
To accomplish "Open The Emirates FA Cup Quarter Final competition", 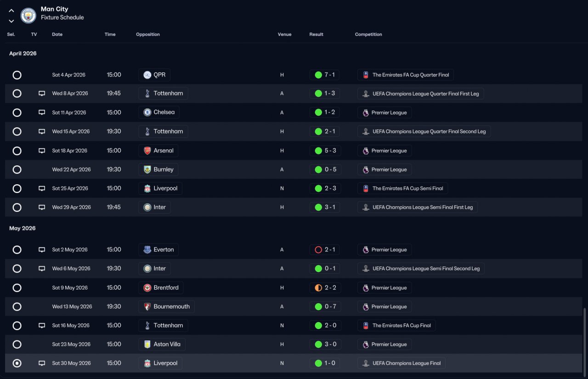I will tap(406, 75).
